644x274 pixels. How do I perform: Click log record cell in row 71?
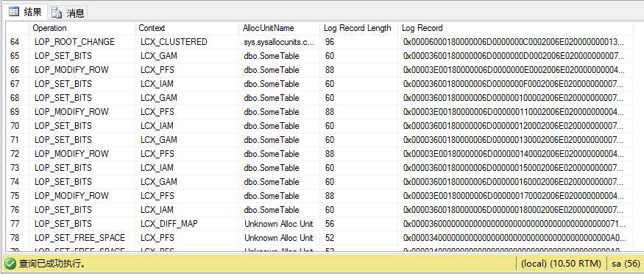(514, 140)
